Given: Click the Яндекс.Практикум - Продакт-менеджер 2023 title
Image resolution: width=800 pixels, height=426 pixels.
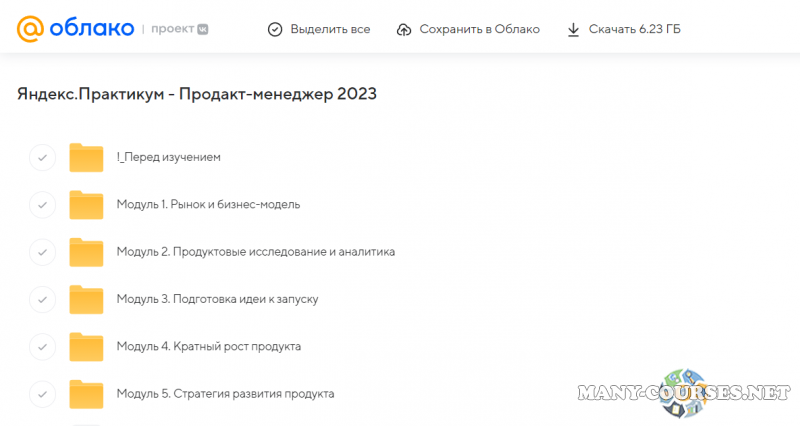Looking at the screenshot, I should coord(197,94).
